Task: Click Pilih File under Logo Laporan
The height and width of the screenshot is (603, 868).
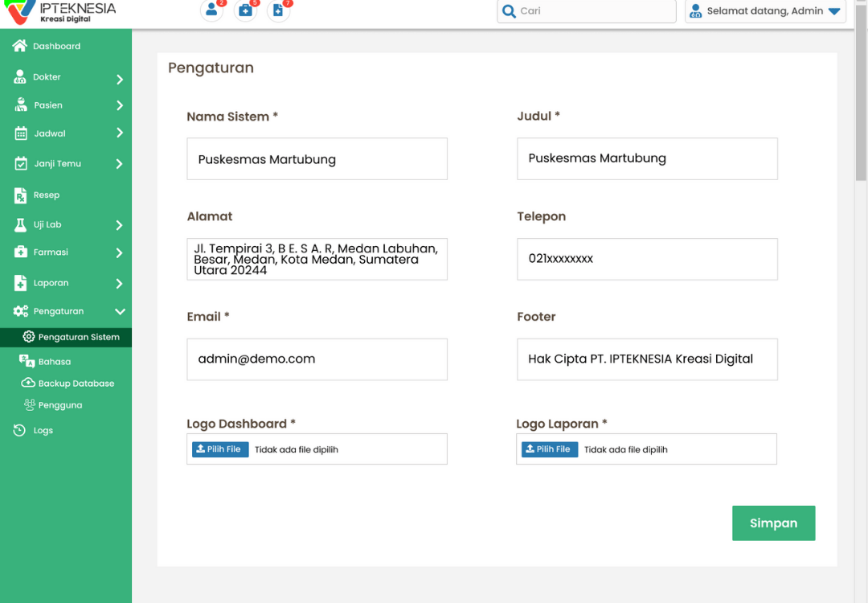Action: [549, 449]
